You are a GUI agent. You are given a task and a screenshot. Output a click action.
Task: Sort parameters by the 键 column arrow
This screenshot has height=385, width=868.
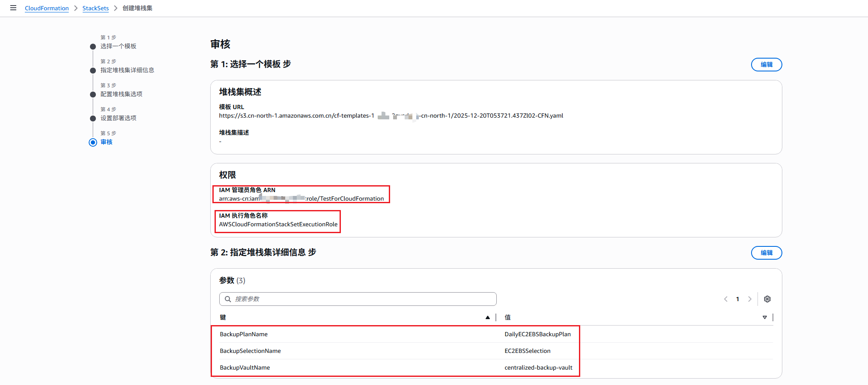(487, 317)
